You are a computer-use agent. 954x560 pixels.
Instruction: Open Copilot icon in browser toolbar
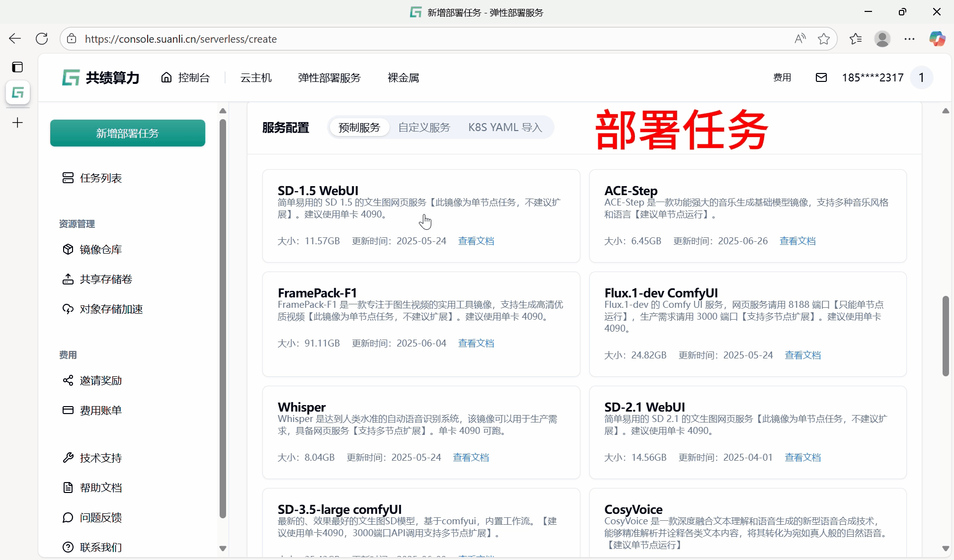coord(937,39)
